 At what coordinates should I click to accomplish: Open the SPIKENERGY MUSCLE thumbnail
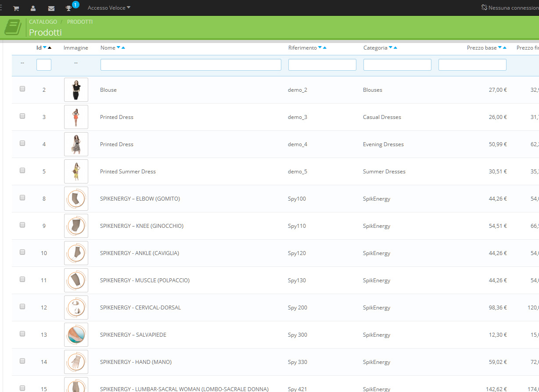tap(76, 280)
